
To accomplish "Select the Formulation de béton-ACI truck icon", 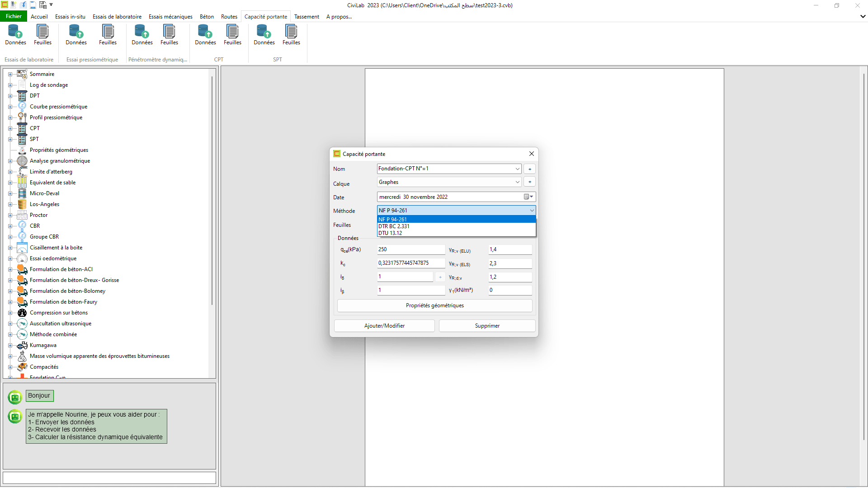I will point(22,269).
